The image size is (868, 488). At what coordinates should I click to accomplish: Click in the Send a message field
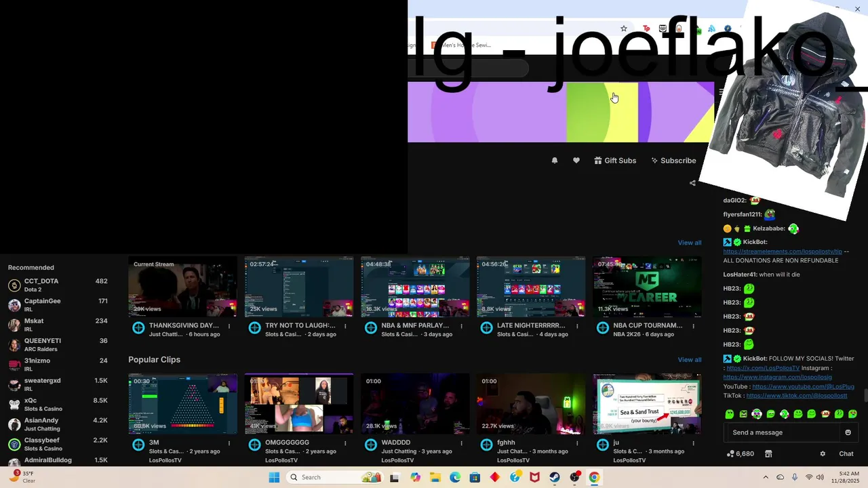(x=783, y=432)
